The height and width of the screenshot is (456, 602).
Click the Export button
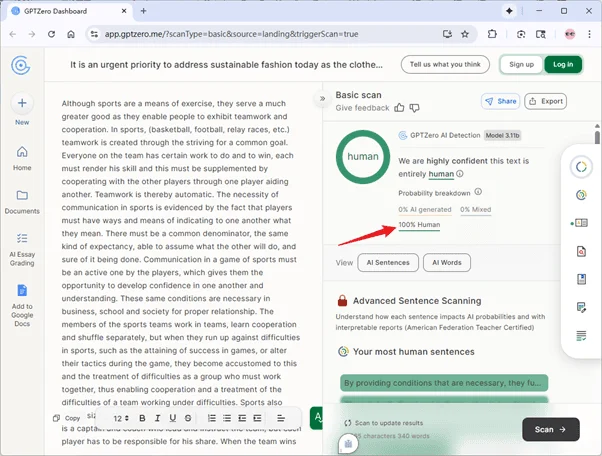point(546,101)
